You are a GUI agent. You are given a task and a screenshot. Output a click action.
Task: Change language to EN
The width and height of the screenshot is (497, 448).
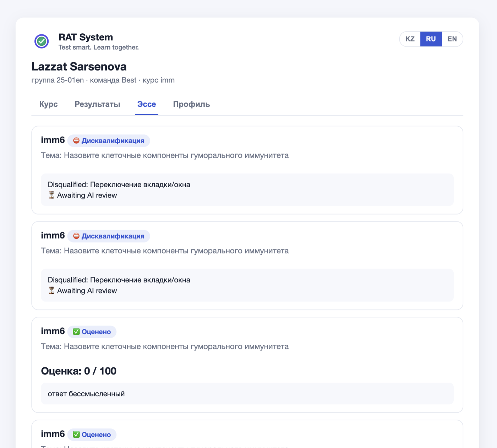tap(452, 39)
